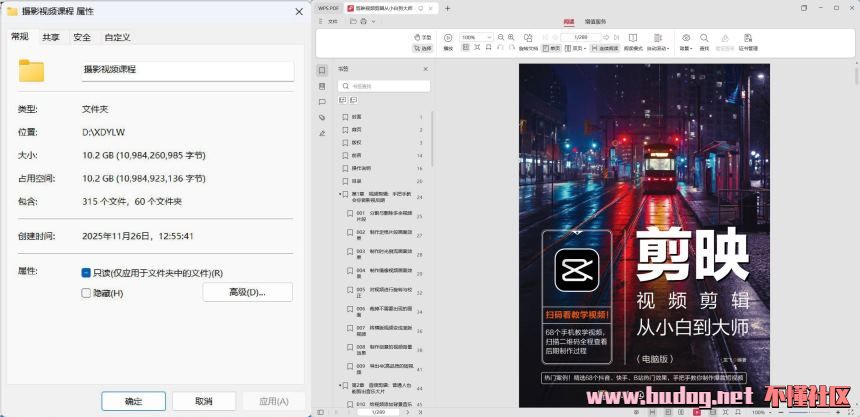
Task: Switch to the 安全 (Security) tab
Action: click(81, 37)
